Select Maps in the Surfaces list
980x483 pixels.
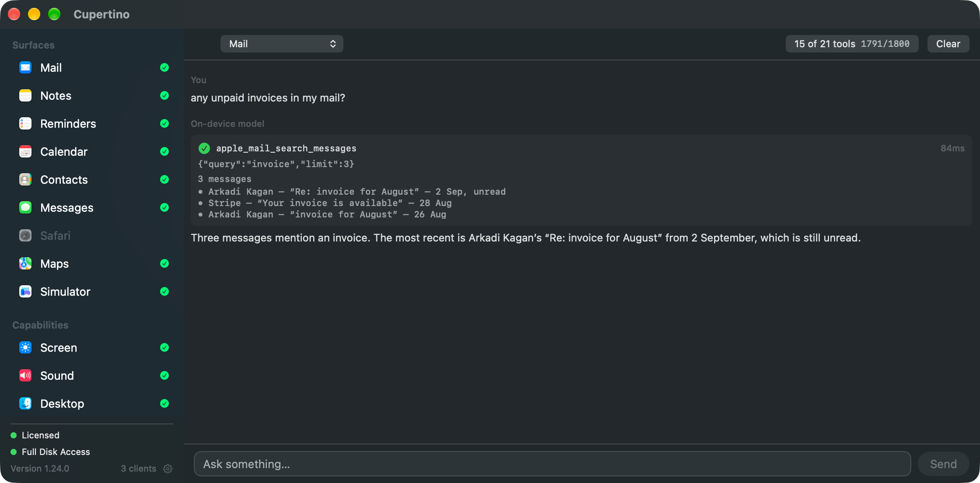[x=92, y=263]
